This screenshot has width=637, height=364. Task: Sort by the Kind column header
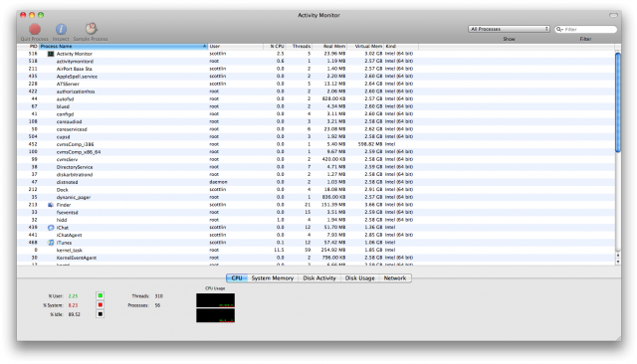pyautogui.click(x=401, y=47)
